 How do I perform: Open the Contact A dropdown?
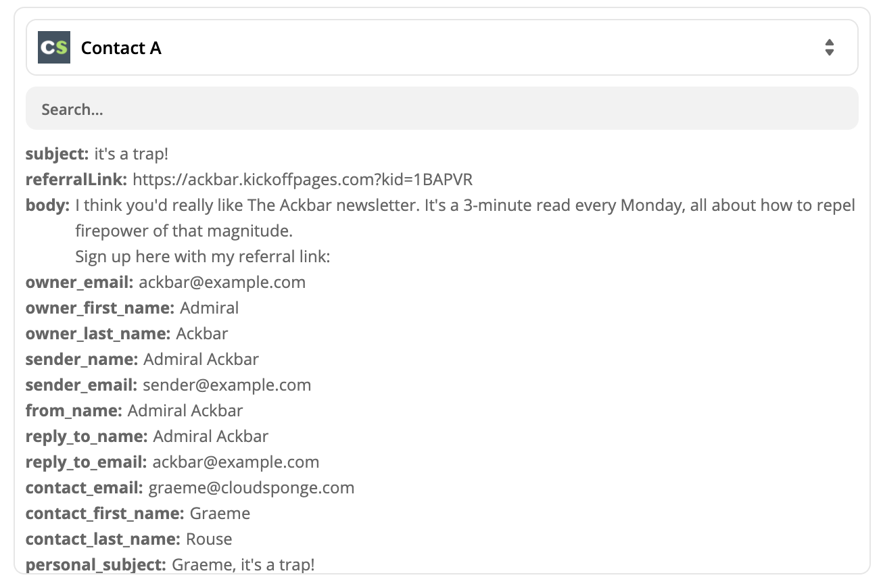coord(441,47)
